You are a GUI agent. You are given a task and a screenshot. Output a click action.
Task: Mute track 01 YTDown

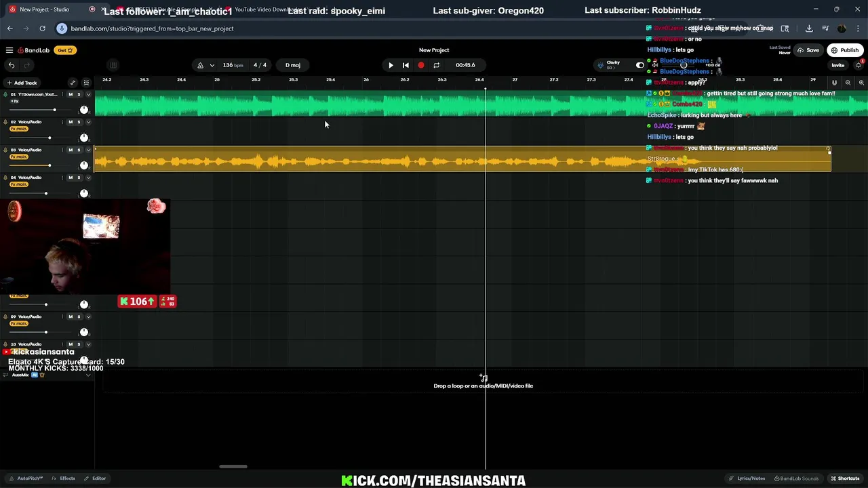pos(71,94)
